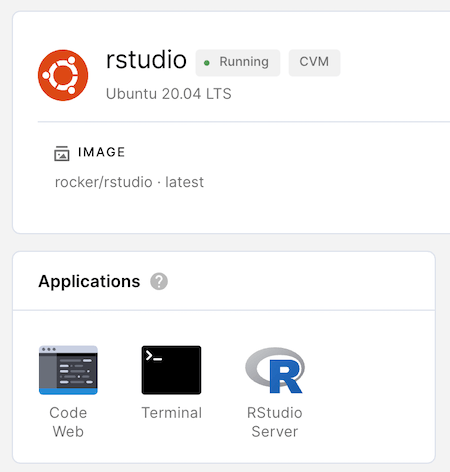
Task: Launch the Terminal application icon
Action: 171,370
